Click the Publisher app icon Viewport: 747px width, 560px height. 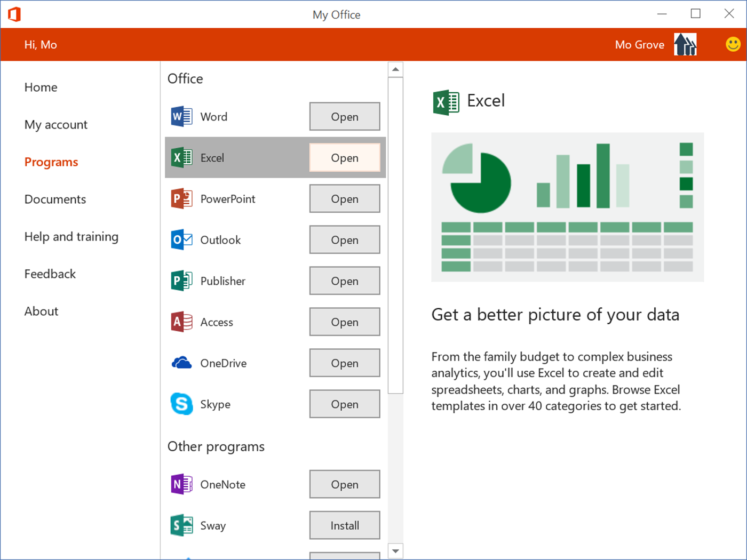(181, 281)
